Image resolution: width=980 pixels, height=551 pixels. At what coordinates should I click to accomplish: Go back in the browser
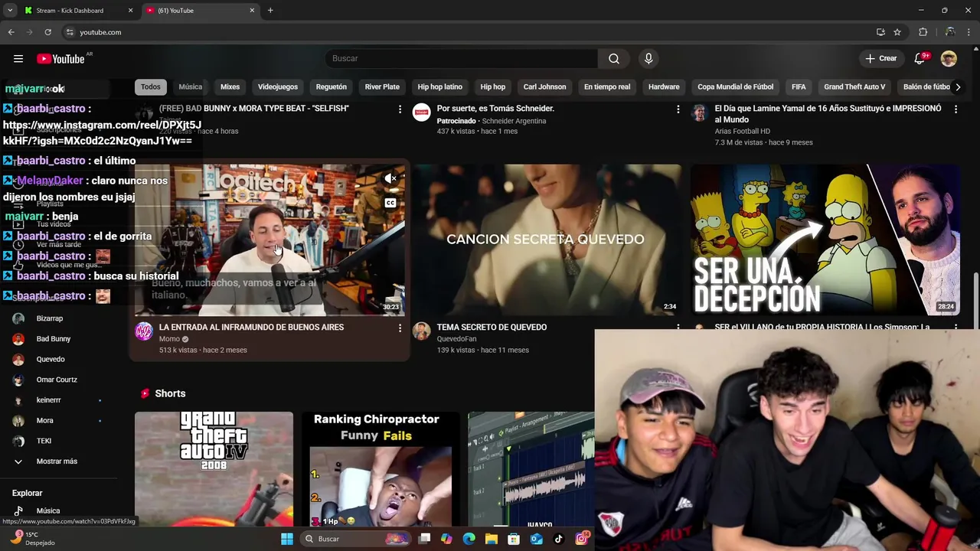click(11, 32)
